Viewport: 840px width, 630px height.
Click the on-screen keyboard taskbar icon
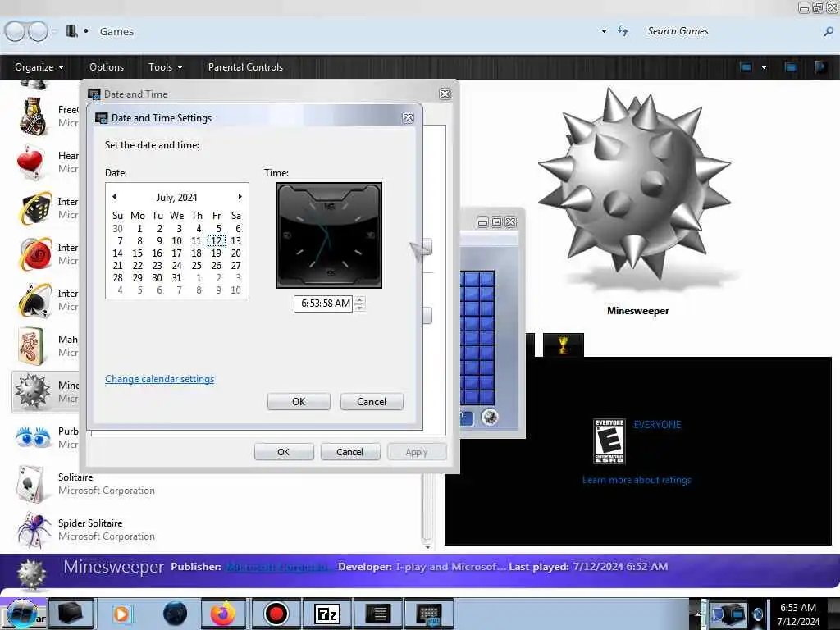point(428,614)
